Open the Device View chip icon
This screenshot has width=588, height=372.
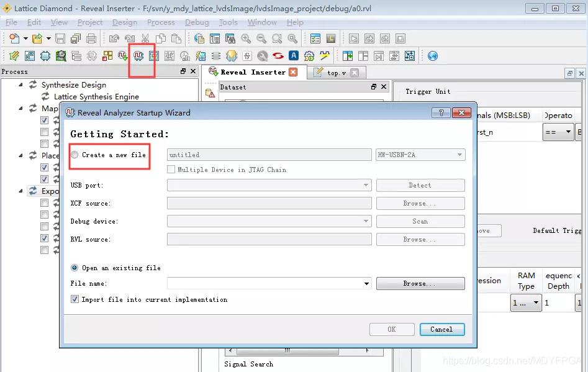click(x=45, y=57)
